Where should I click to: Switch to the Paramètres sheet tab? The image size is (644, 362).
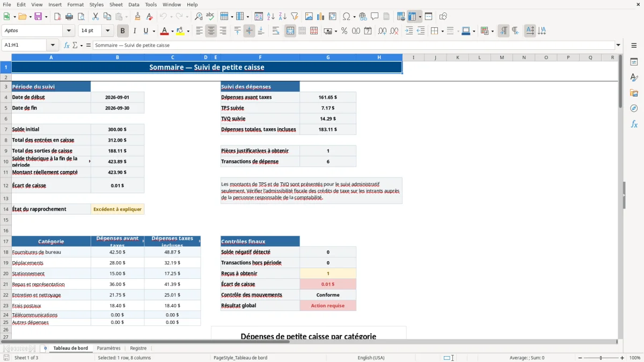tap(108, 349)
